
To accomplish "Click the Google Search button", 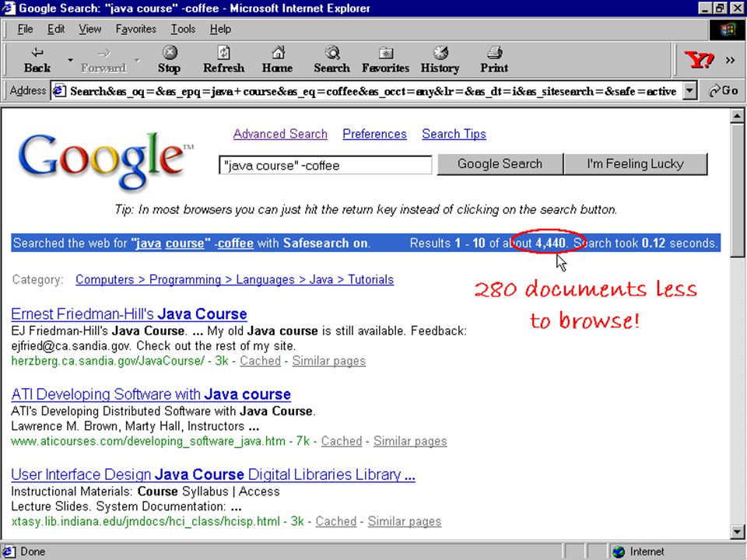I will pos(500,164).
